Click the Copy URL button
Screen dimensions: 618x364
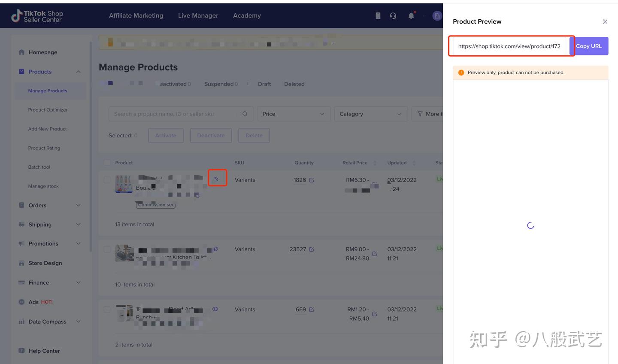coord(589,46)
